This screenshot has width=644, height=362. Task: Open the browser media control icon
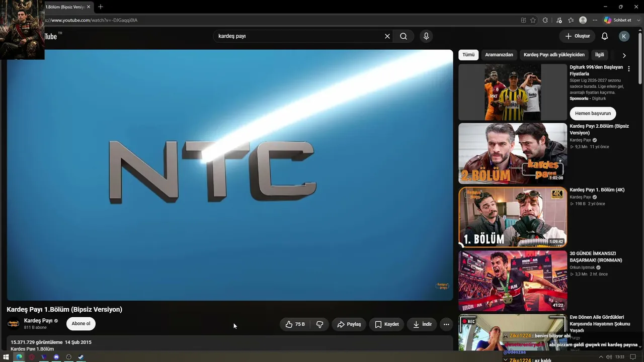pyautogui.click(x=559, y=20)
